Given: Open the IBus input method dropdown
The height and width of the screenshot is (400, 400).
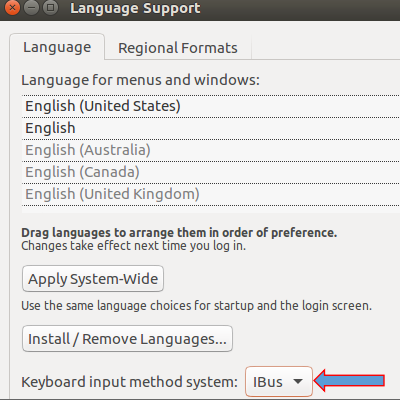Looking at the screenshot, I should click(x=279, y=382).
